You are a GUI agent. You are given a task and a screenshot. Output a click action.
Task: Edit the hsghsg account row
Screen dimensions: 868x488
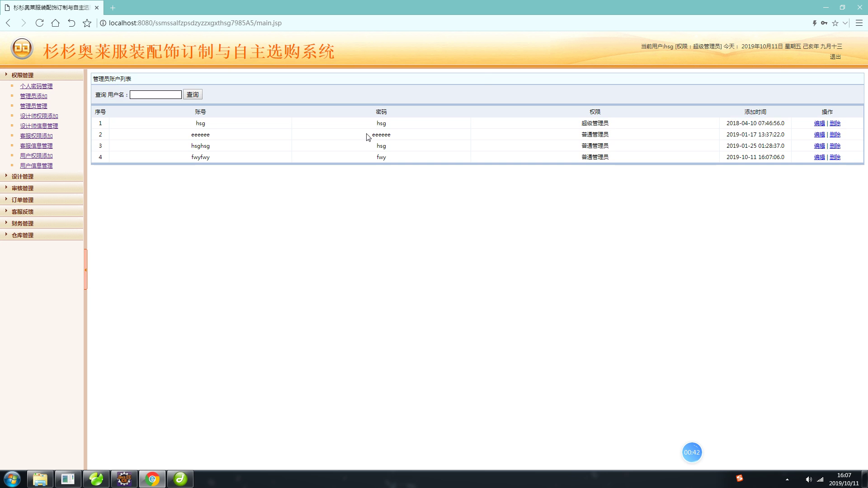[819, 146]
